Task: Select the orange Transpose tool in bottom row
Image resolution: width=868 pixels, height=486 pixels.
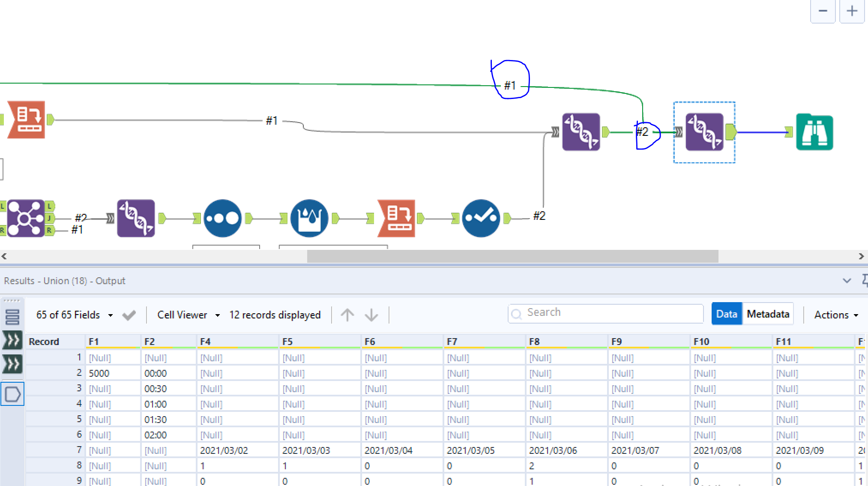Action: 397,218
